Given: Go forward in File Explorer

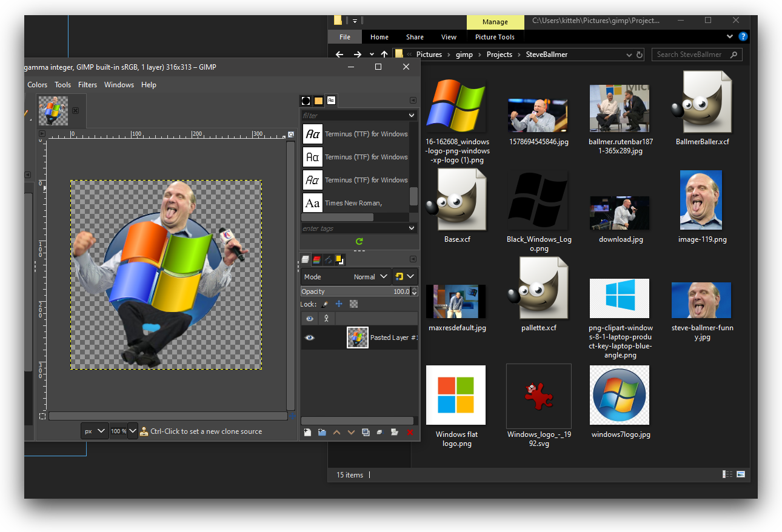Looking at the screenshot, I should [358, 55].
